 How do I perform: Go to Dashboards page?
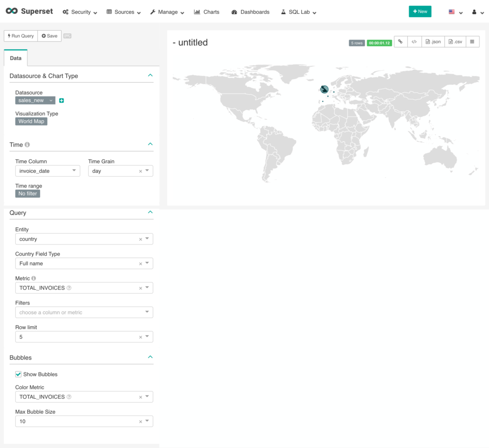point(250,12)
